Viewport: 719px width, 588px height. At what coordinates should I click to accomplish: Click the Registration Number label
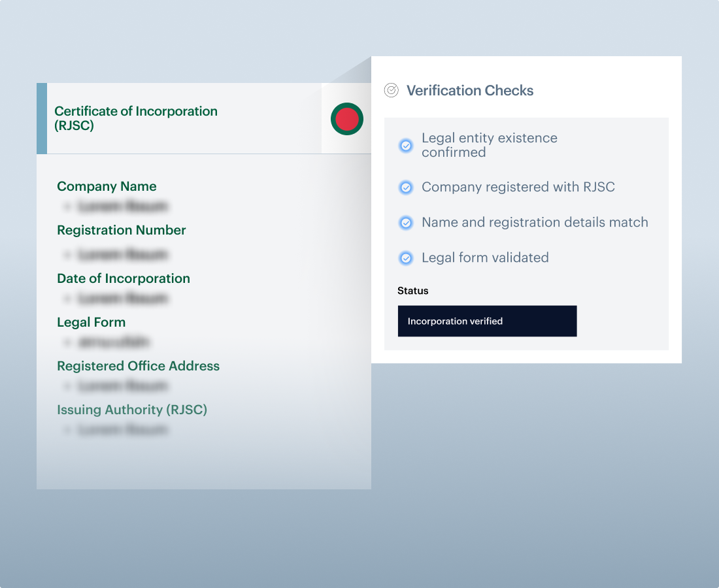pos(122,230)
